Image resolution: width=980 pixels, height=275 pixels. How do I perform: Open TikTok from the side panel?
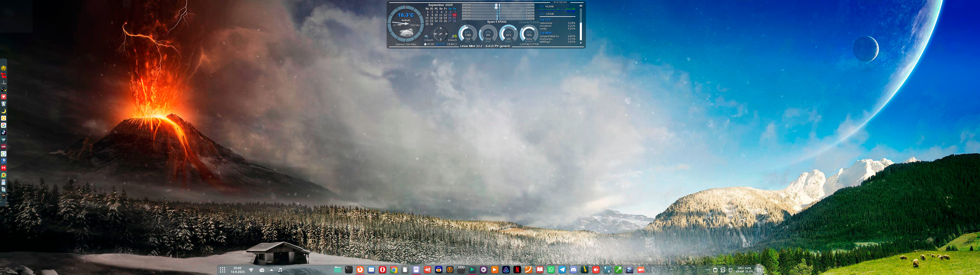point(3,133)
